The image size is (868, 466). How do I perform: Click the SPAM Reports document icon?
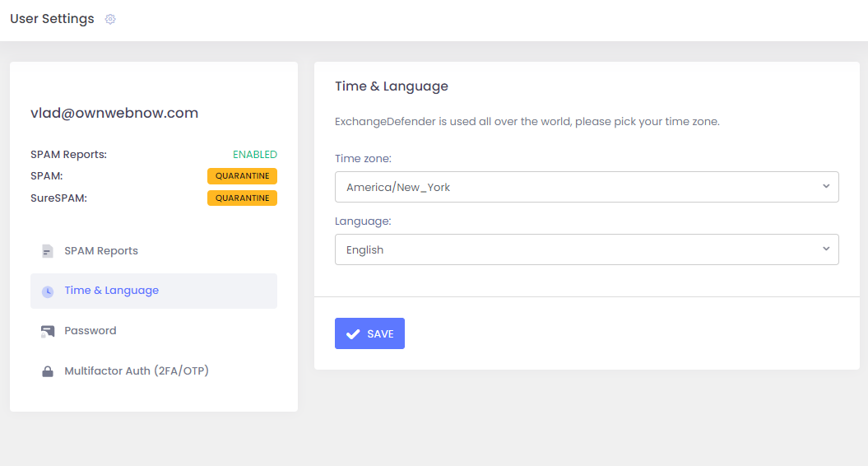point(48,251)
